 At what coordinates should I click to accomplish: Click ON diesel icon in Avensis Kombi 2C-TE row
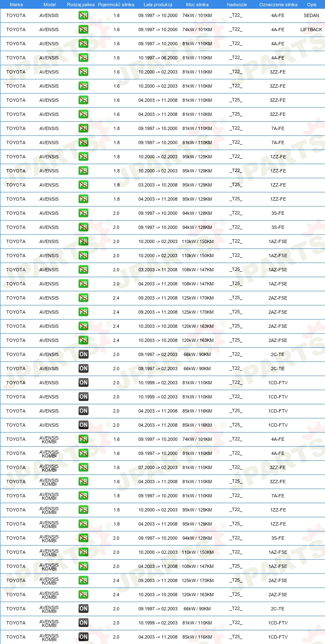83,609
